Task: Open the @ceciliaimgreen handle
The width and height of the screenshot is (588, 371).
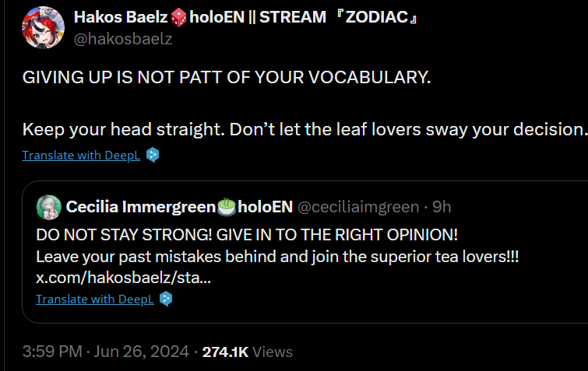Action: point(358,207)
